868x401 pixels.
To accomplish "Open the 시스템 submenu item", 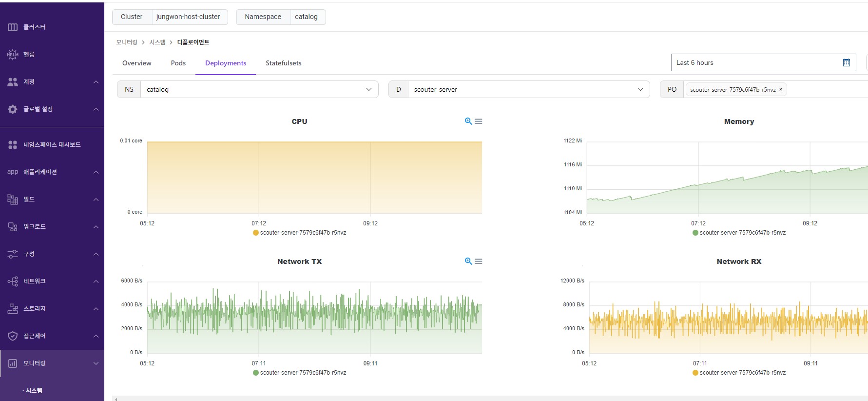I will (34, 390).
